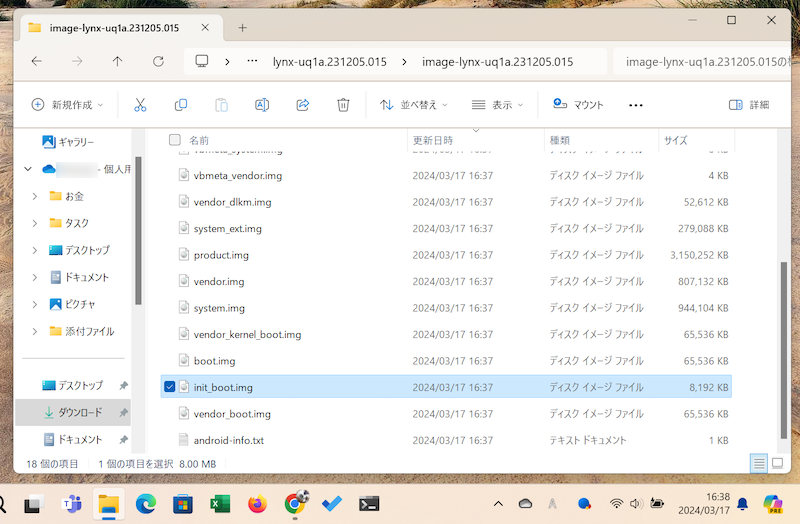
Task: Uncheck the init_boot.img checkbox
Action: [x=169, y=387]
